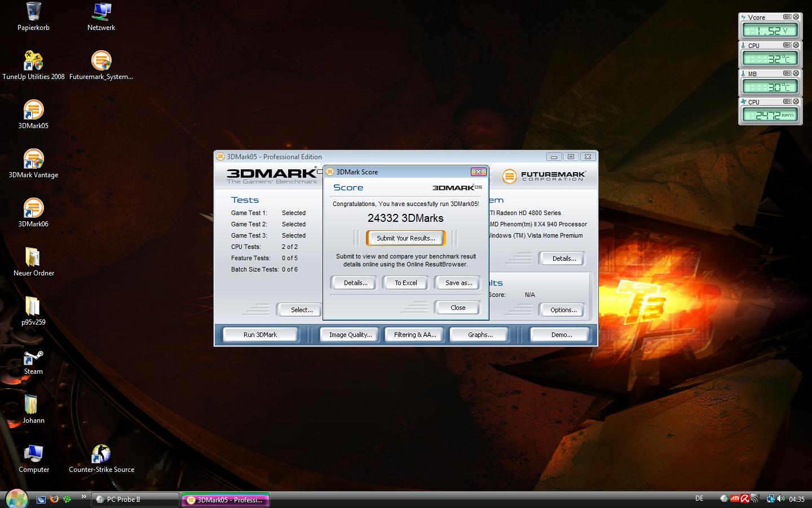The height and width of the screenshot is (508, 812).
Task: Click the AMD Phenom II X4 940 text
Action: [538, 224]
